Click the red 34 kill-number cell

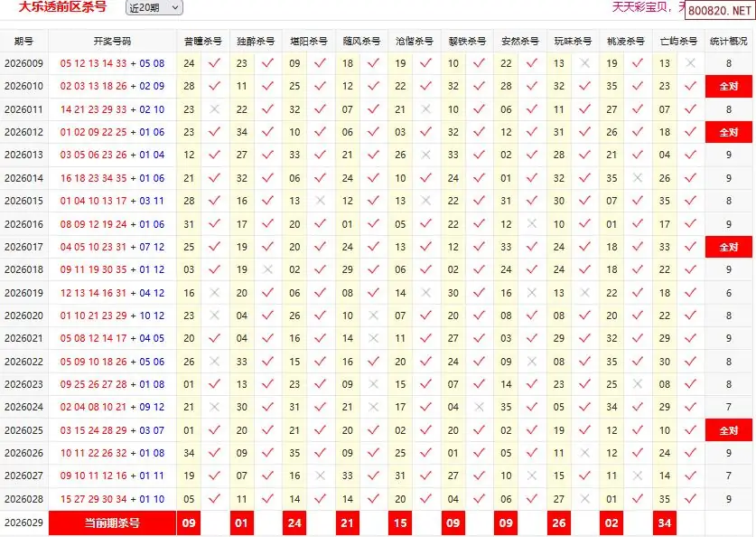(x=665, y=523)
